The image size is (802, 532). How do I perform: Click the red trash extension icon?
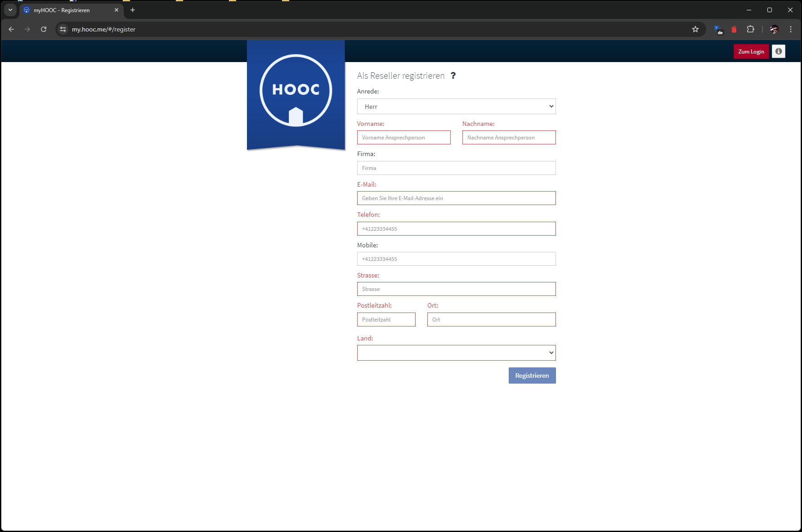[734, 29]
